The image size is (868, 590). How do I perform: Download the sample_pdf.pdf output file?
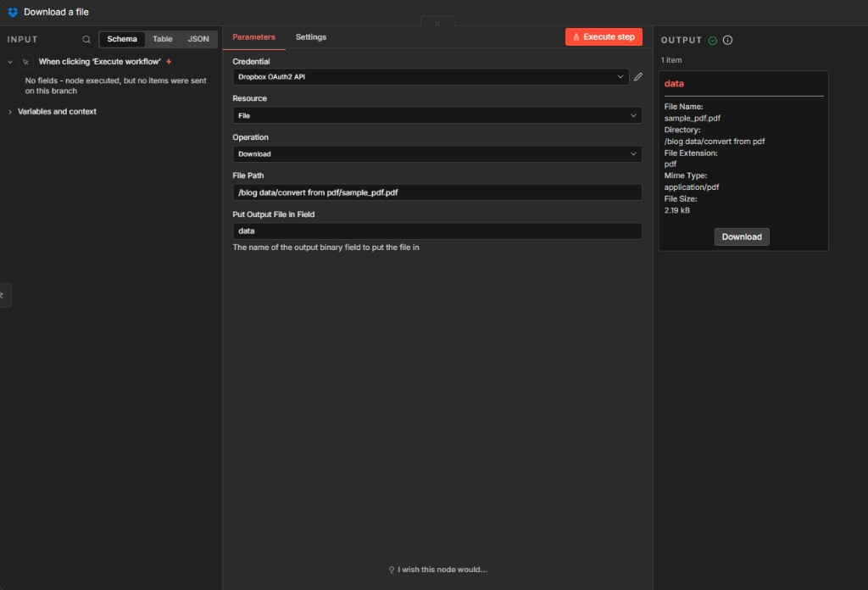pos(742,237)
